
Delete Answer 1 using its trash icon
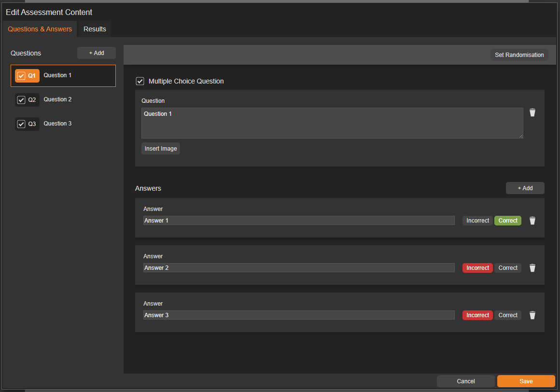pos(532,221)
